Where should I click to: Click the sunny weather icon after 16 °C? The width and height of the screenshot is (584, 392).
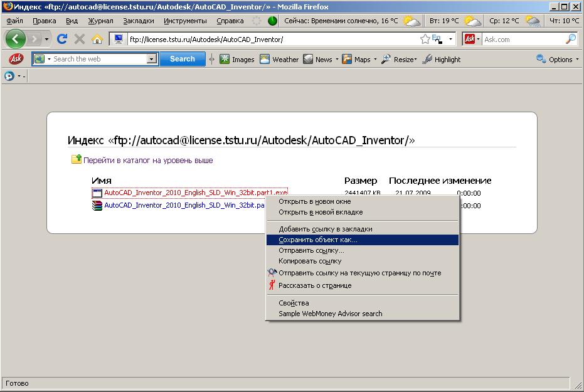[x=411, y=21]
